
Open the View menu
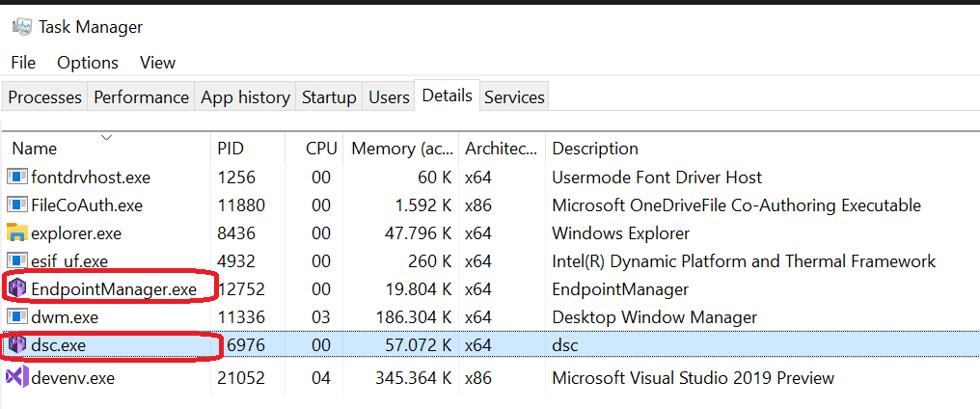point(157,63)
